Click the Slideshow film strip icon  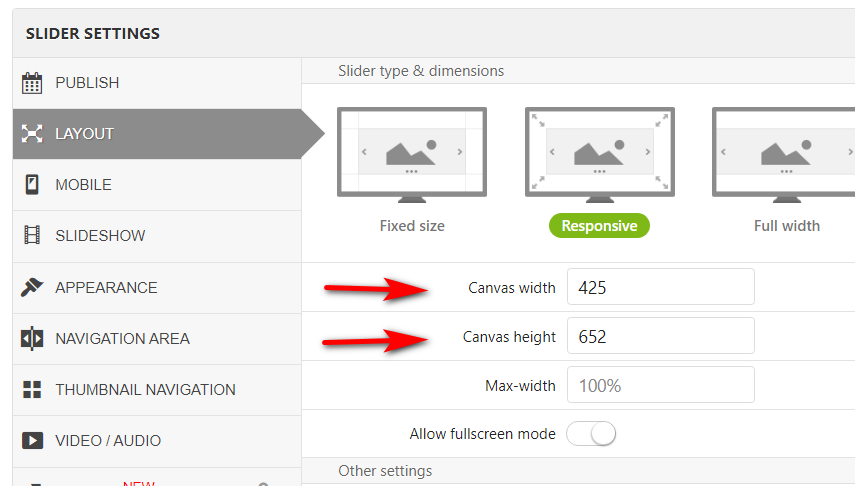click(x=32, y=236)
